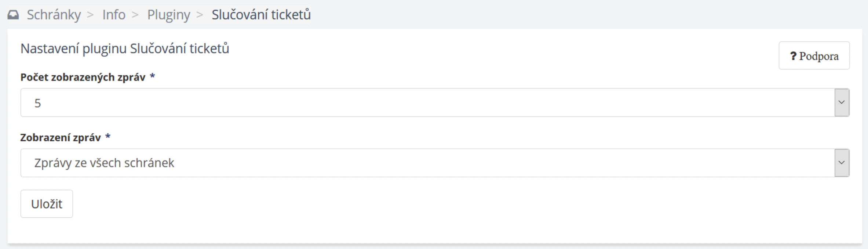Viewport: 868px width, 249px height.
Task: Click the Počet zobrazených zpráv field label
Action: 83,77
